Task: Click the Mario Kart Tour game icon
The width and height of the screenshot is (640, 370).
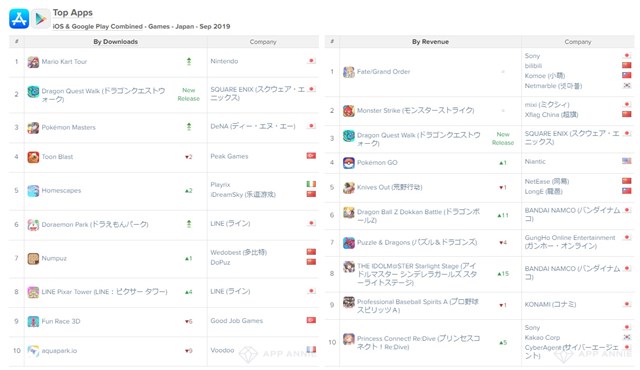Action: [33, 62]
